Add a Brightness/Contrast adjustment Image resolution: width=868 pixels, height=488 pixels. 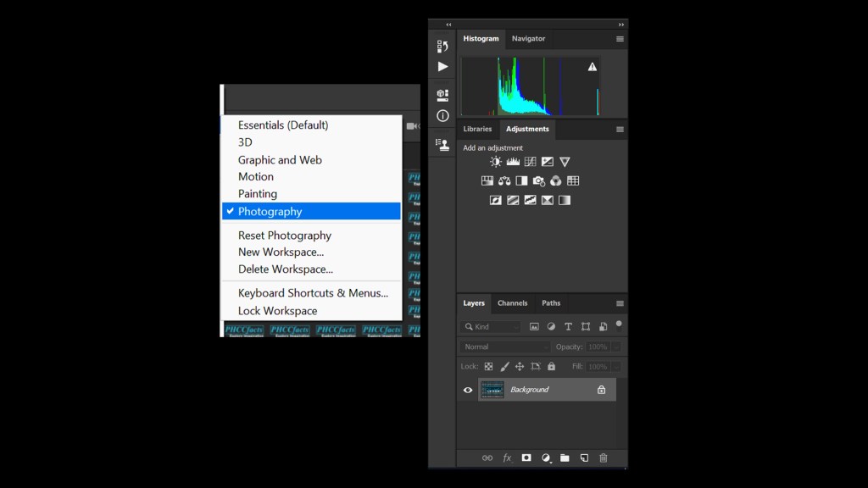tap(496, 162)
